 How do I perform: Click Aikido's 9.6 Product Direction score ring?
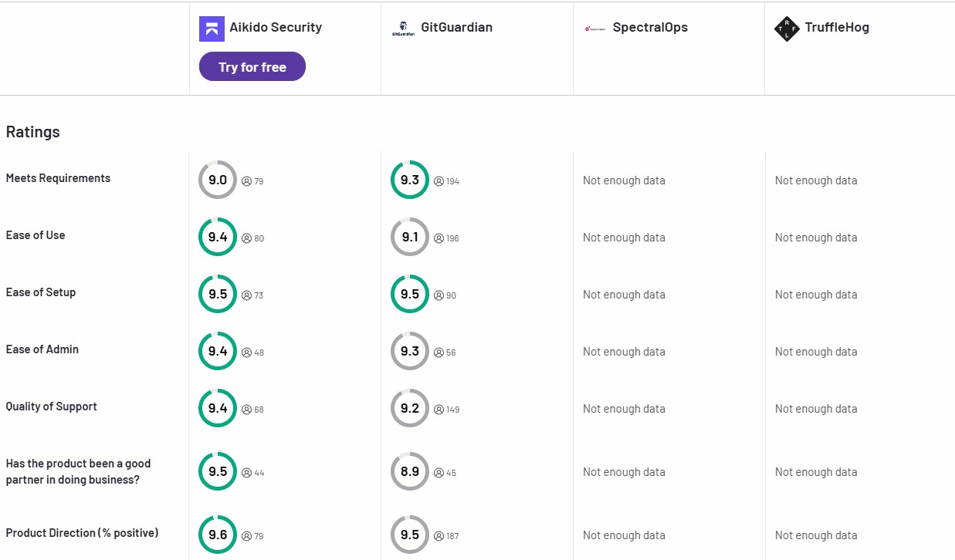coord(218,535)
